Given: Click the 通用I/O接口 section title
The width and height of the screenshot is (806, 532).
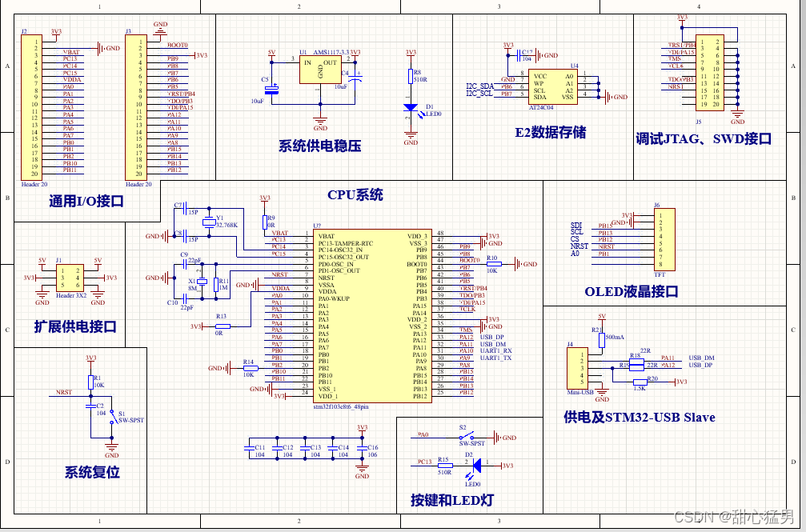Looking at the screenshot, I should coord(86,201).
